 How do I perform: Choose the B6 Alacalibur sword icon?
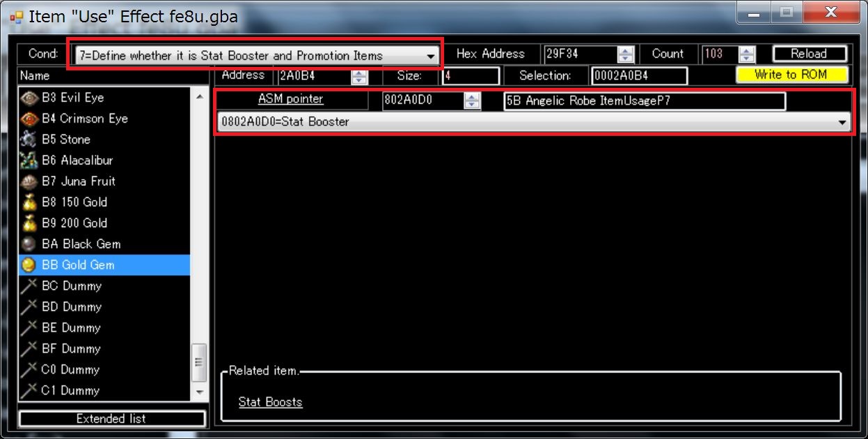point(30,160)
